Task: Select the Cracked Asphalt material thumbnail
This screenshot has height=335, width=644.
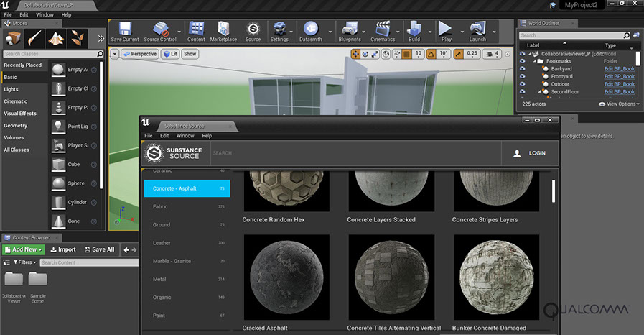Action: click(286, 277)
